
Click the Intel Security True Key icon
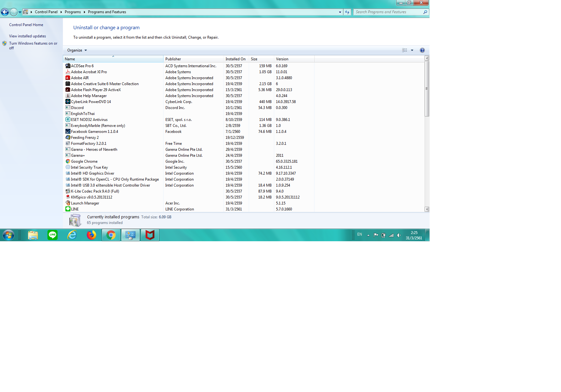tap(68, 167)
